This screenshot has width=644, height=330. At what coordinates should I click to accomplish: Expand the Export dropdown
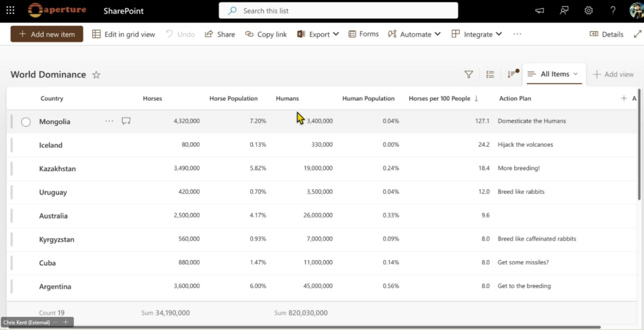coord(336,35)
